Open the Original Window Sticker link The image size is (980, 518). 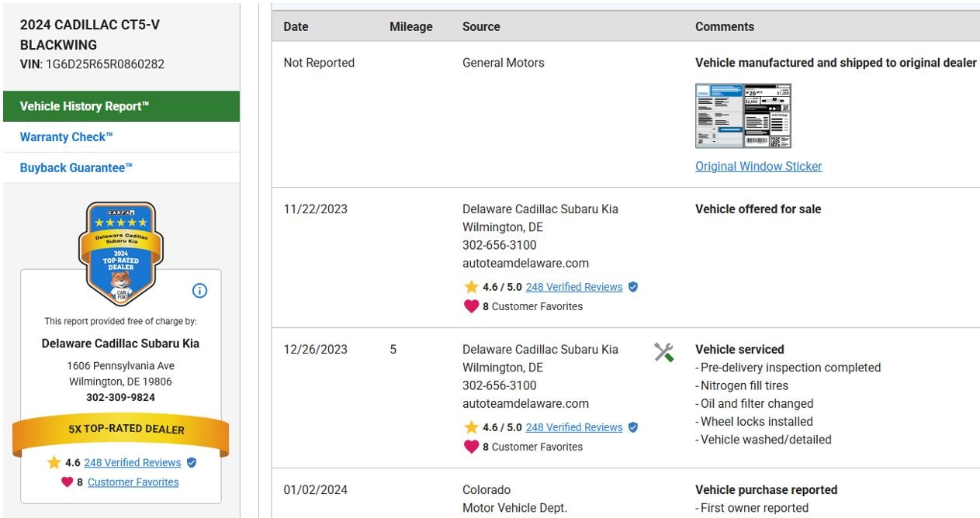758,166
